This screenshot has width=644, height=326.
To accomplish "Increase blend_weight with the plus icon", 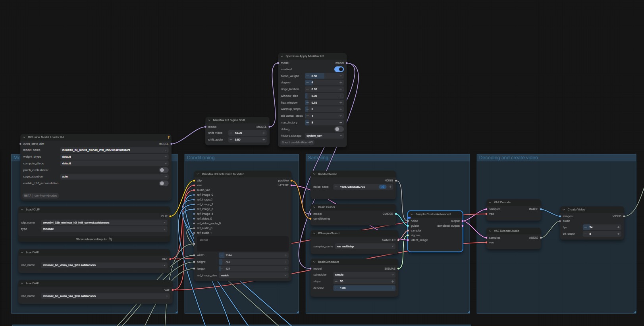I will click(341, 76).
